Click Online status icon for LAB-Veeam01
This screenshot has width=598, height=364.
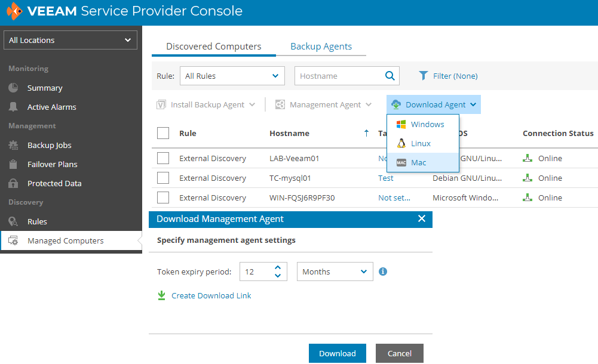(528, 158)
